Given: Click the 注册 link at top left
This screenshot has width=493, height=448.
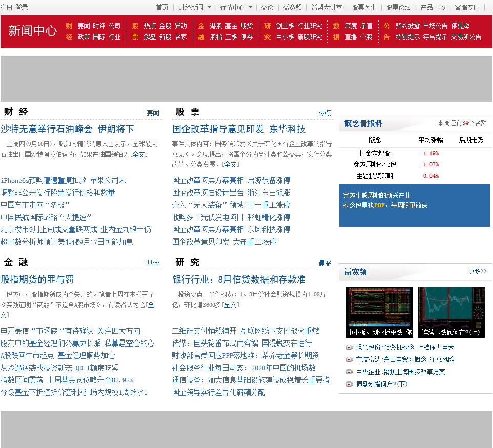Looking at the screenshot, I should [x=6, y=7].
